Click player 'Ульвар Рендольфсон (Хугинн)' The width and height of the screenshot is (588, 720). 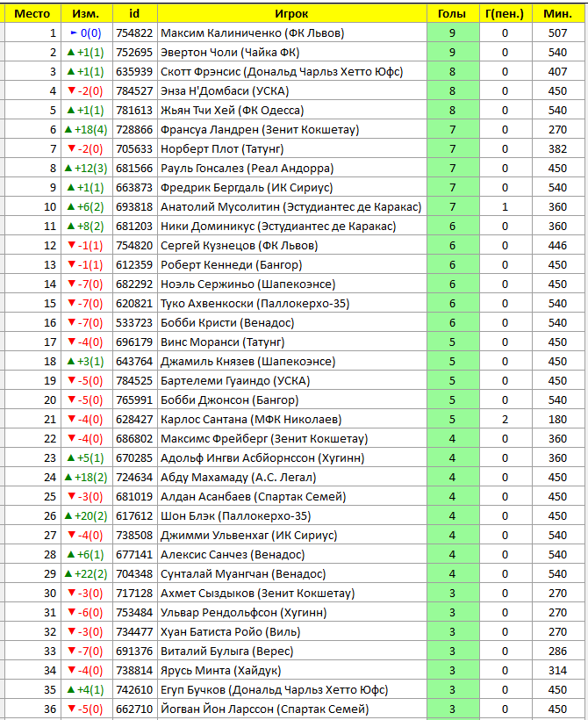coord(292,612)
